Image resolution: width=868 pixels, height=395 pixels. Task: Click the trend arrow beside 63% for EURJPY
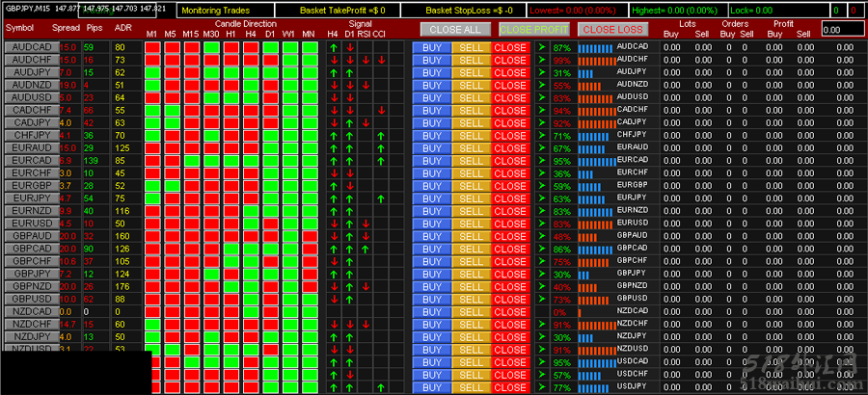pyautogui.click(x=542, y=198)
